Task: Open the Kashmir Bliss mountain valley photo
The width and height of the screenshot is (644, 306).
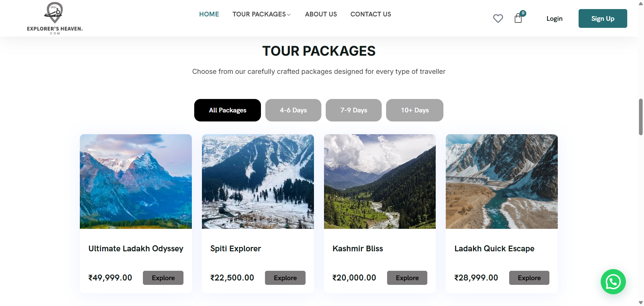Action: [380, 182]
